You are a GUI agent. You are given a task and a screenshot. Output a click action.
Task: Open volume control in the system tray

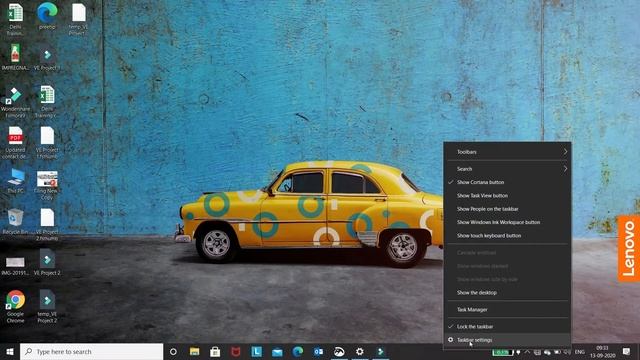[x=567, y=352]
